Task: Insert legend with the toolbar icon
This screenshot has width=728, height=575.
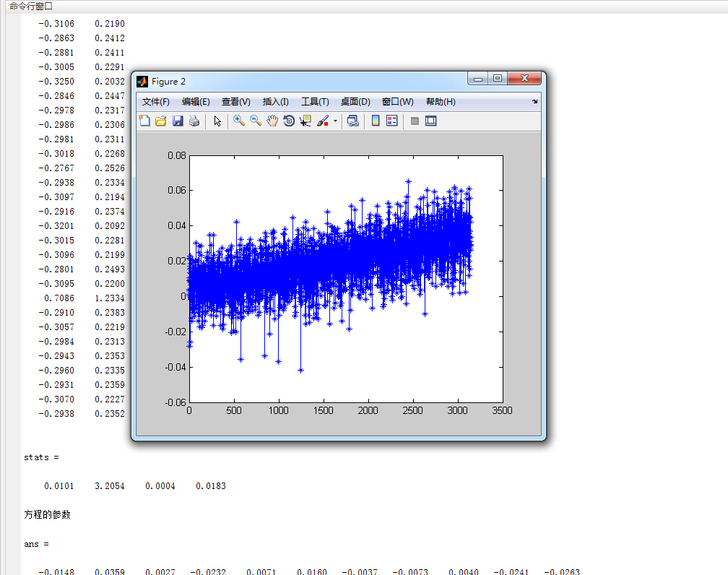Action: (392, 121)
